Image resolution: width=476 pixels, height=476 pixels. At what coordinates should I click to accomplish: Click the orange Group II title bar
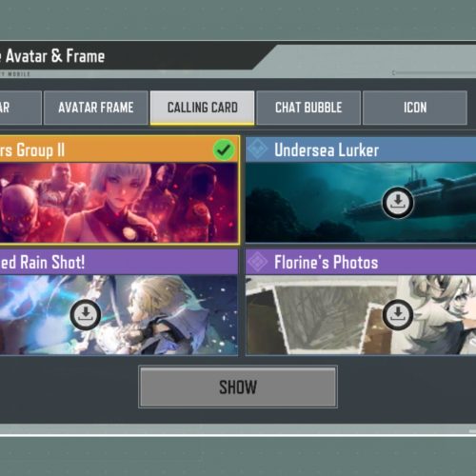click(119, 149)
